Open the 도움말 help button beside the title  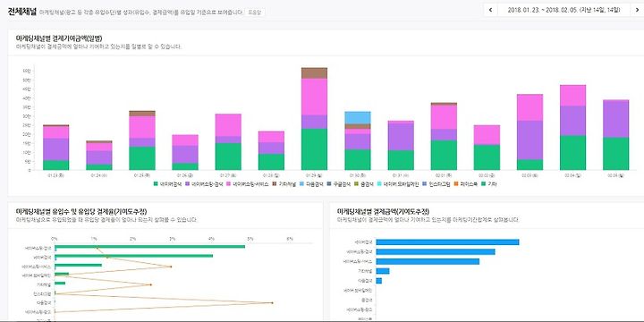254,13
